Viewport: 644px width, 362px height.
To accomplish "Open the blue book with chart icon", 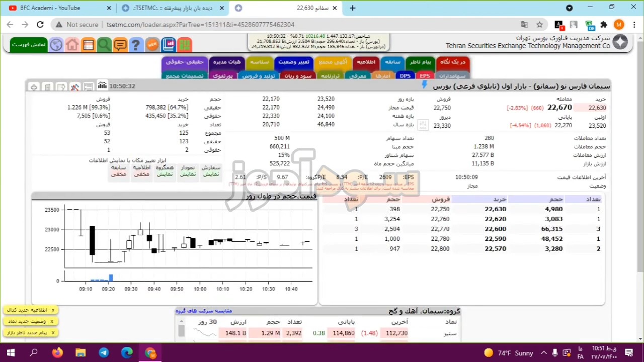I will pyautogui.click(x=168, y=45).
